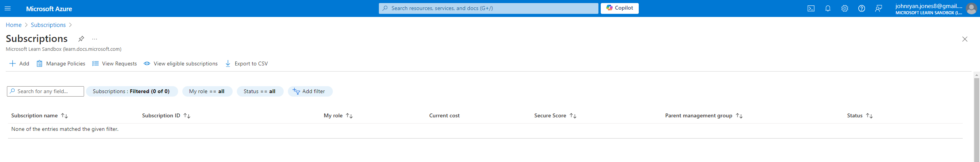Open Manage Policies
Screen dimensions: 980x162
pos(61,63)
